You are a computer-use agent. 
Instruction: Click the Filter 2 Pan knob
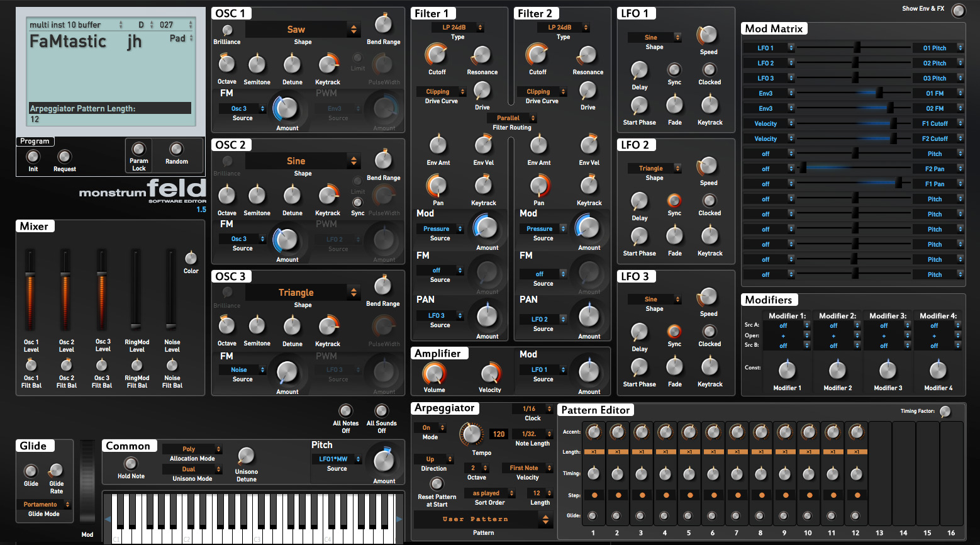click(539, 186)
